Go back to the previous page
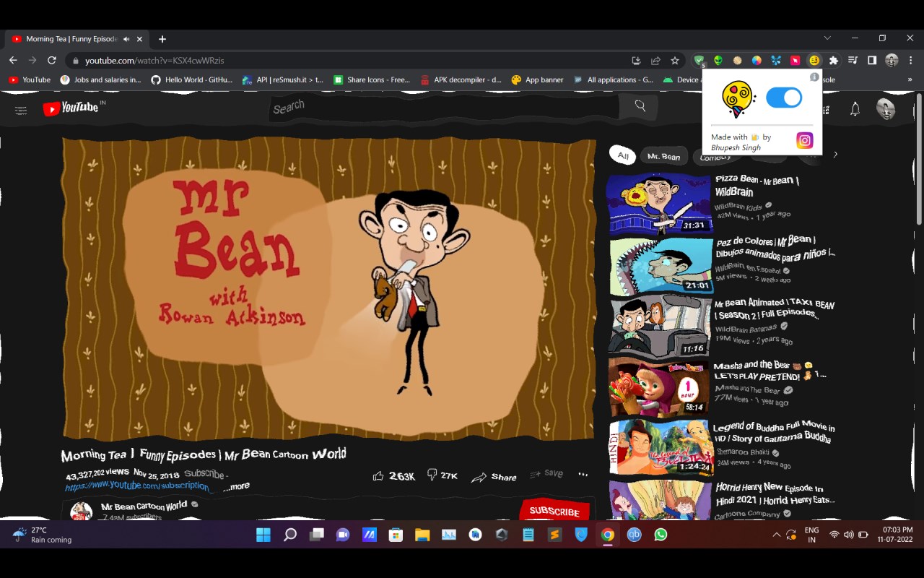The height and width of the screenshot is (578, 924). 13,60
